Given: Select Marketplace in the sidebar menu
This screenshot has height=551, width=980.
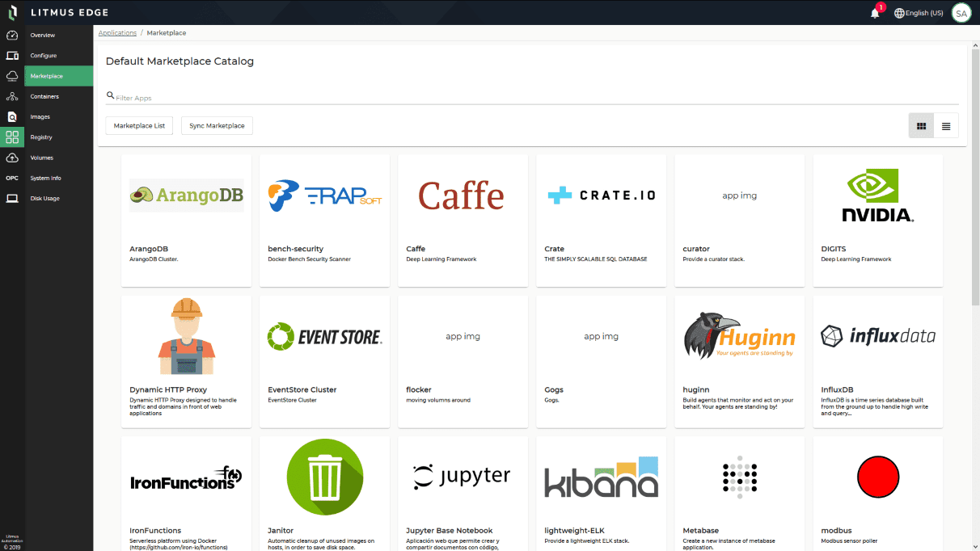Looking at the screenshot, I should pos(47,76).
